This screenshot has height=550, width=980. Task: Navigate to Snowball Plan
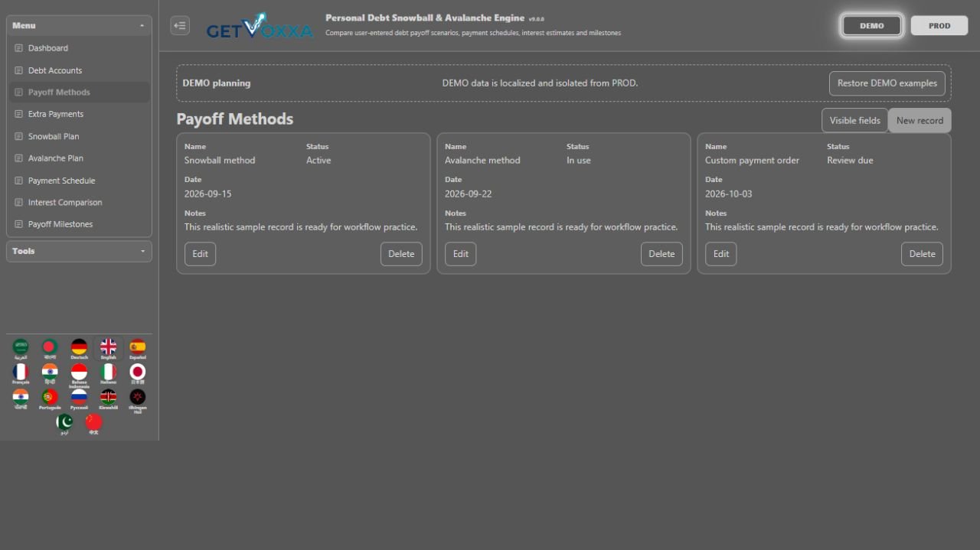pos(79,136)
